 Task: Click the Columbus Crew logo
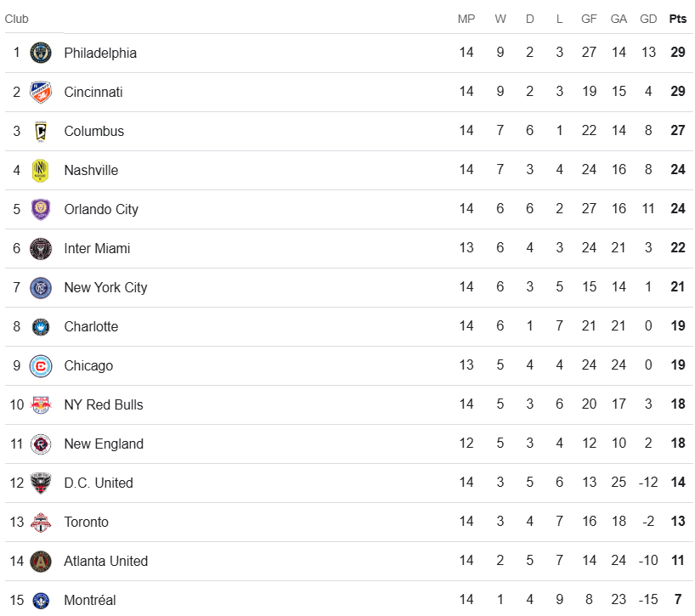[x=41, y=131]
